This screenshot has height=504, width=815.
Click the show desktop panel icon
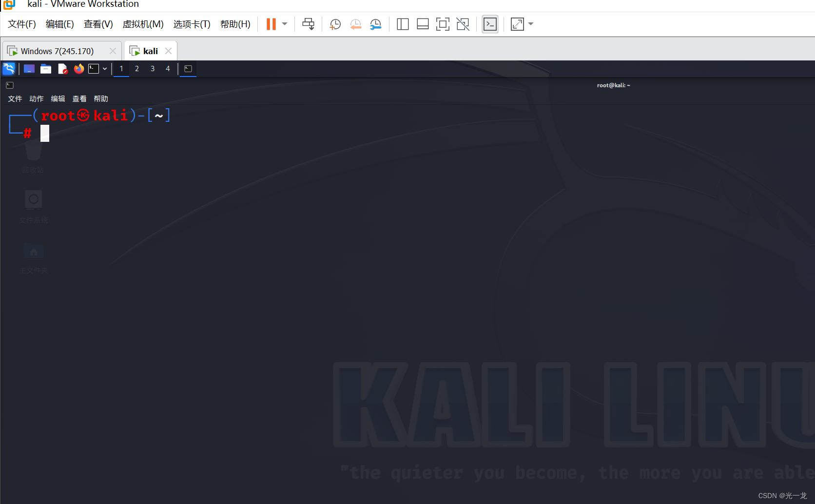tap(29, 69)
